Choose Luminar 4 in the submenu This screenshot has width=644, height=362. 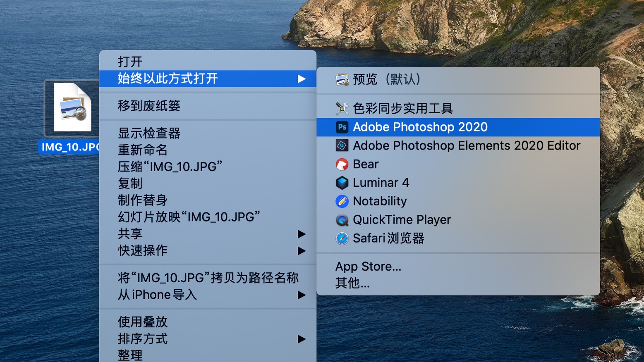tap(458, 183)
